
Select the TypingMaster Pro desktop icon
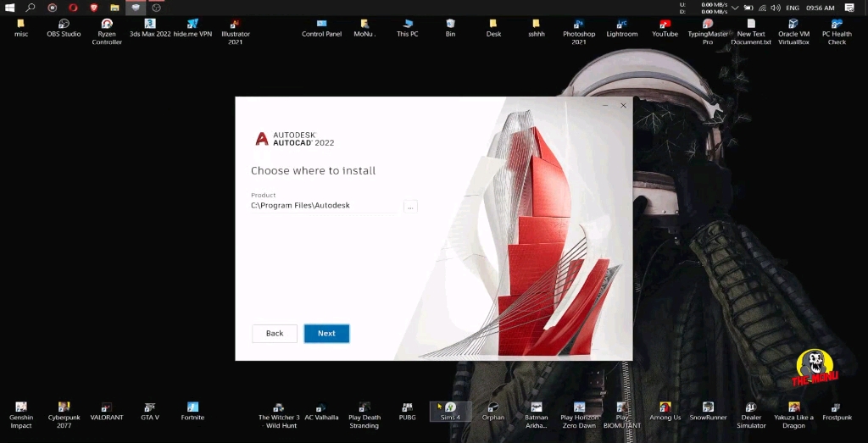tap(708, 32)
